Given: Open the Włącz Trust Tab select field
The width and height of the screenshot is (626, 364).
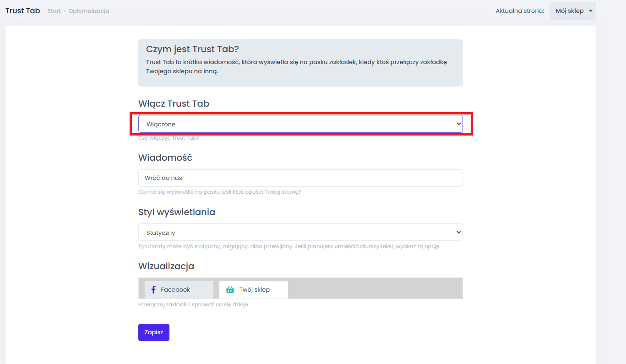Looking at the screenshot, I should click(x=300, y=124).
